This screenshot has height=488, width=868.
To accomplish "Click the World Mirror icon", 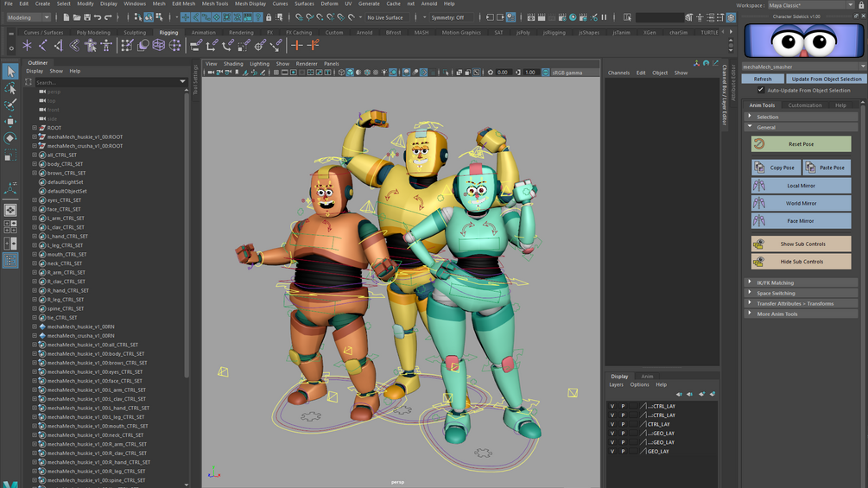I will point(759,203).
